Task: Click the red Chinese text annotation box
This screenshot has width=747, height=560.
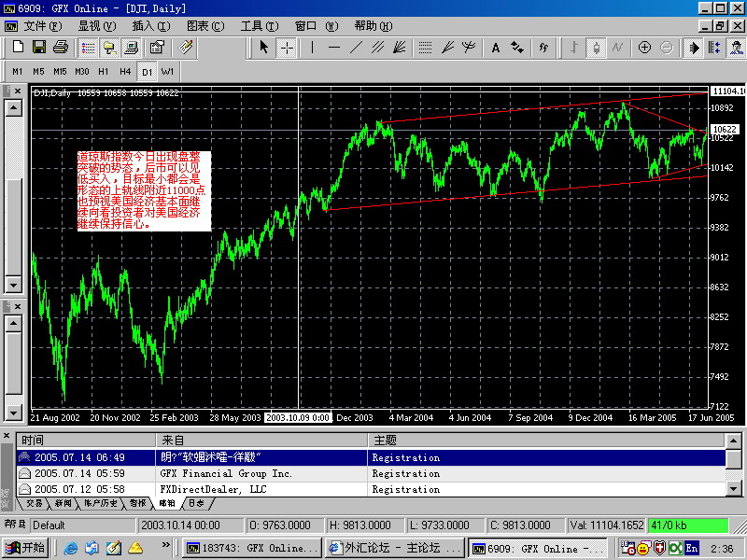Action: 144,191
